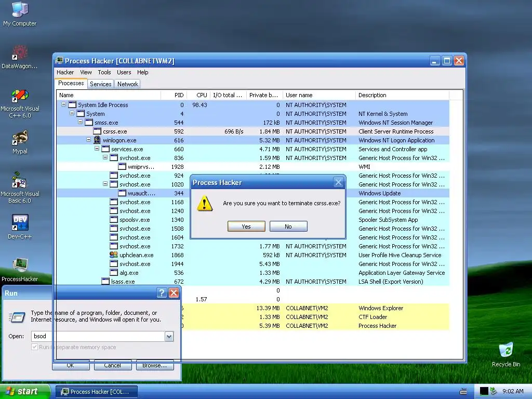Click the Process Hacker tray icon

tap(493, 391)
